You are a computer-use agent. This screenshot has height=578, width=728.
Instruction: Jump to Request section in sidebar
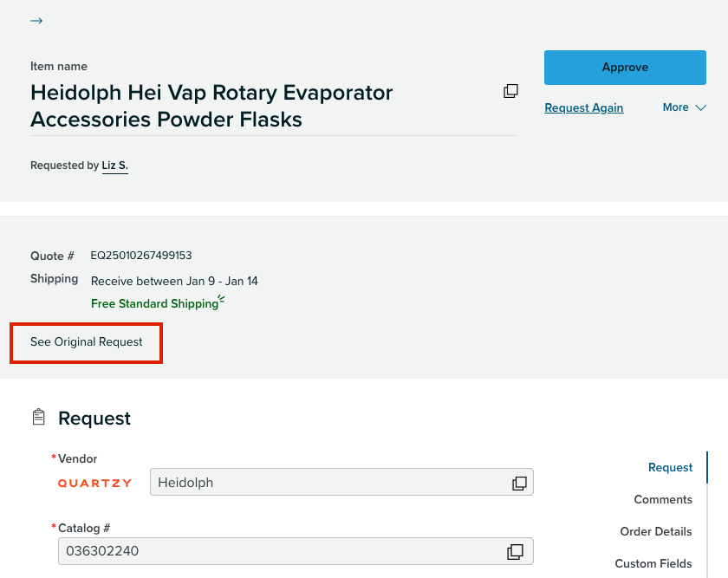[670, 467]
